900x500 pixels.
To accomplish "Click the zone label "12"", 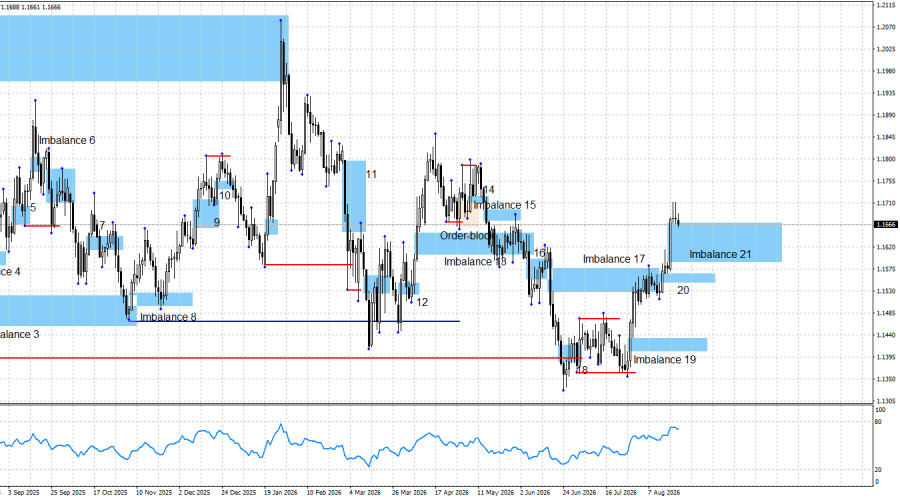I will point(422,303).
